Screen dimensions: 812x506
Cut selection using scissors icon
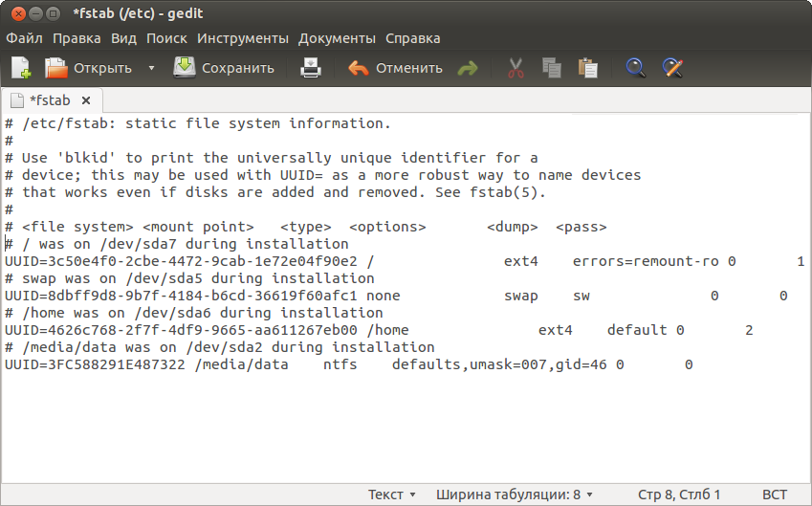pyautogui.click(x=516, y=68)
